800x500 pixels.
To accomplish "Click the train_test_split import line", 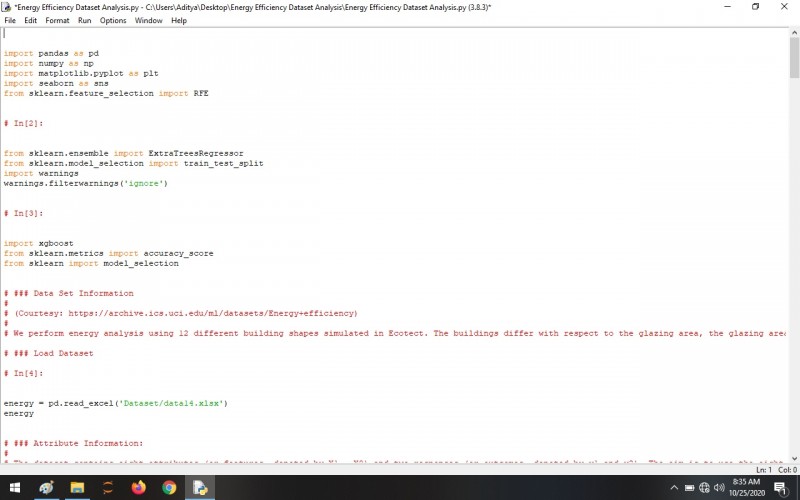I will coord(134,163).
